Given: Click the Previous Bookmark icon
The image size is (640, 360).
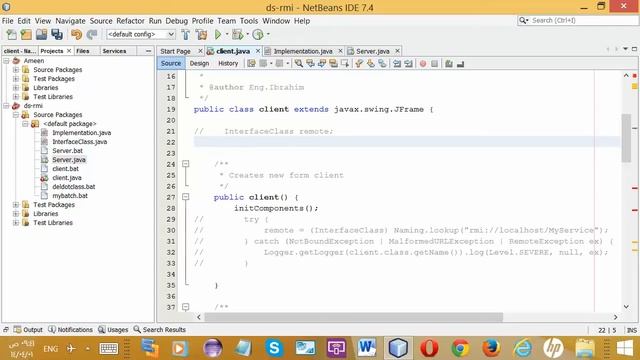Looking at the screenshot, I should (359, 64).
